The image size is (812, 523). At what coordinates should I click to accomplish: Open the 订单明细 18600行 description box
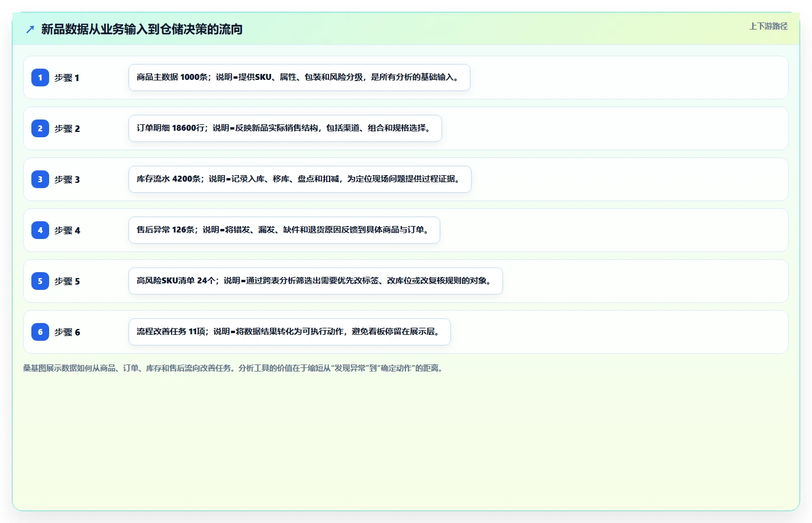[285, 128]
